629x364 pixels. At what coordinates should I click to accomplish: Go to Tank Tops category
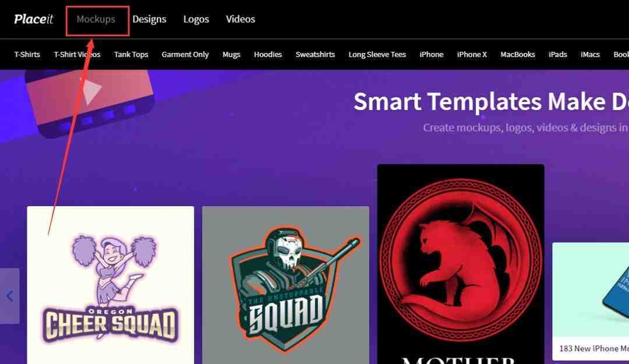tap(131, 54)
